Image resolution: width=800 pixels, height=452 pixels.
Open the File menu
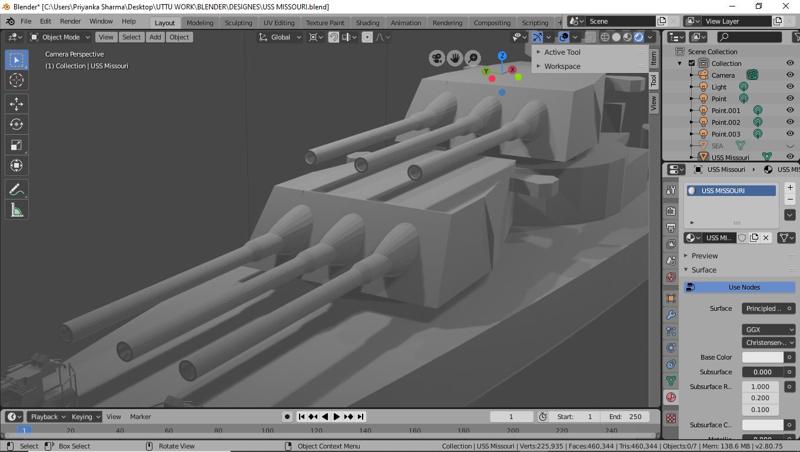point(26,21)
